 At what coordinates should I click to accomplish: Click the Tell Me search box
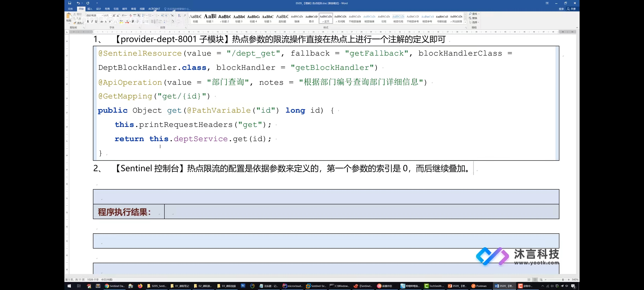(177, 9)
